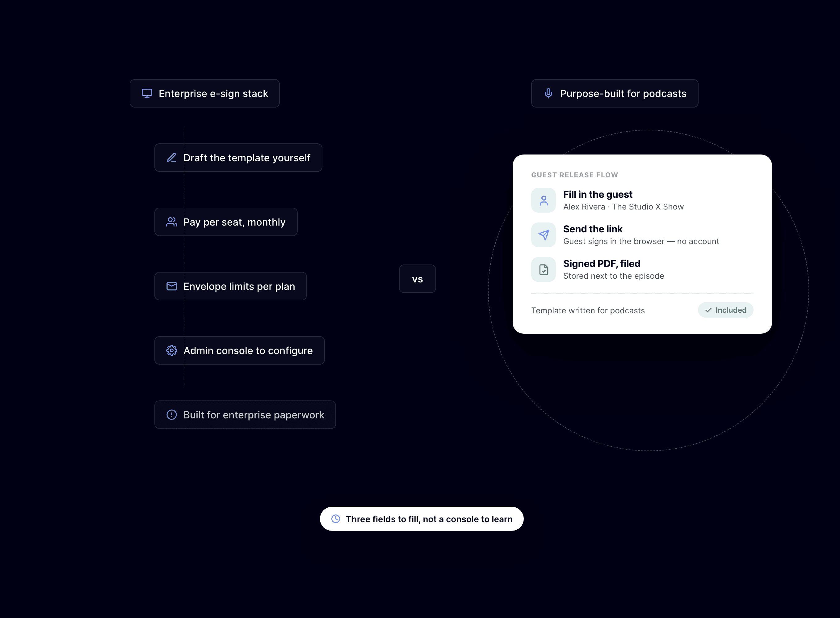Click the Admin console to configure text
840x618 pixels.
click(x=248, y=351)
